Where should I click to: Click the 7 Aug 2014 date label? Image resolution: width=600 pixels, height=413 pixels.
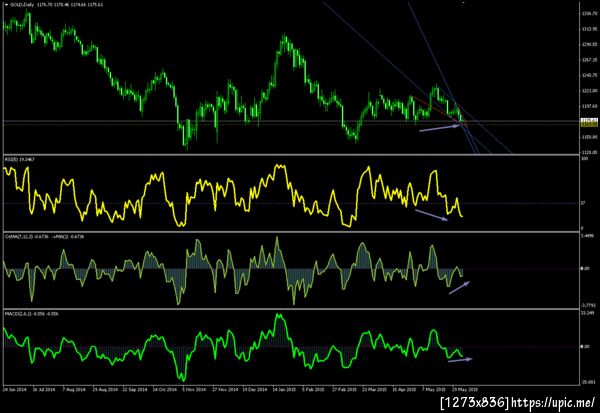tap(74, 390)
